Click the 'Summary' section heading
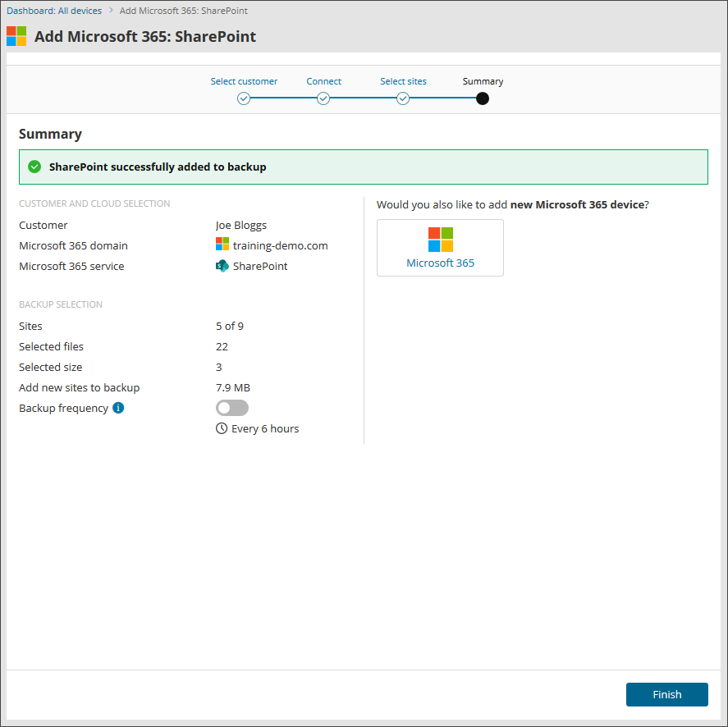Image resolution: width=728 pixels, height=727 pixels. pos(50,134)
